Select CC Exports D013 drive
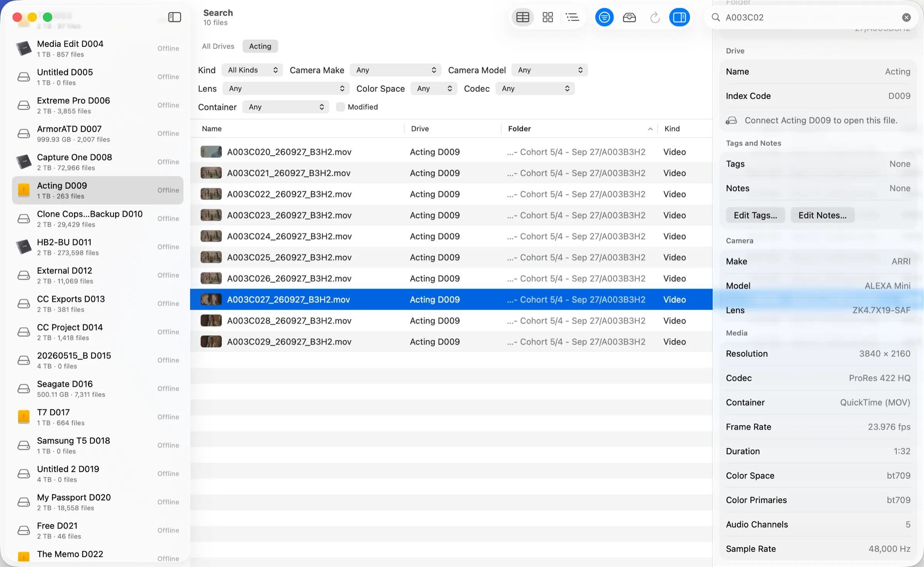Viewport: 924px width, 567px height. pos(98,304)
